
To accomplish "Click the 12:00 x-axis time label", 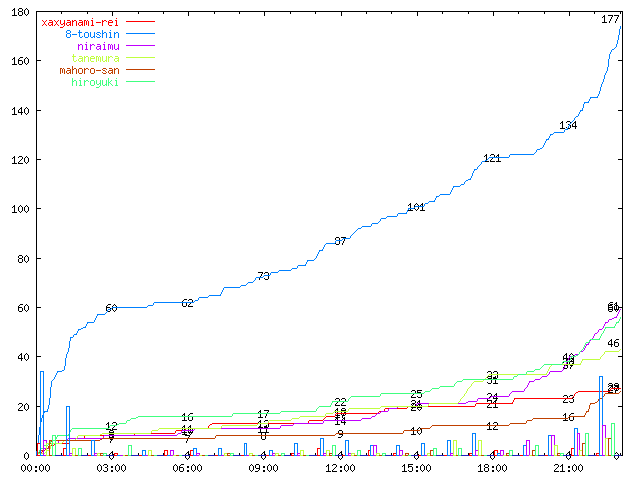I will (340, 468).
